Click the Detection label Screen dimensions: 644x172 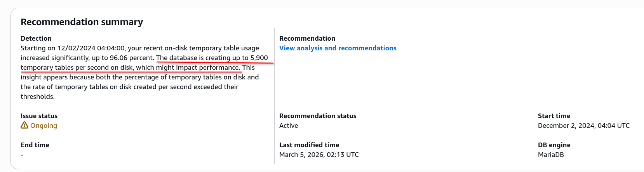coord(36,38)
